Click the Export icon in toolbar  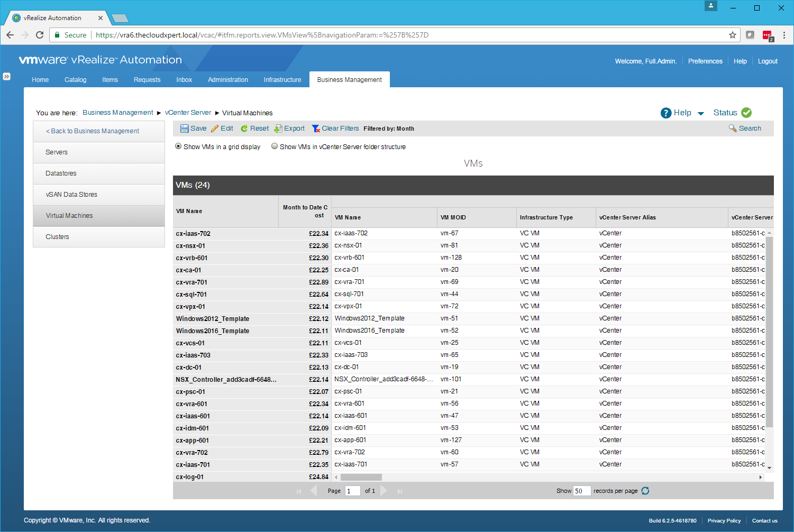coord(278,129)
